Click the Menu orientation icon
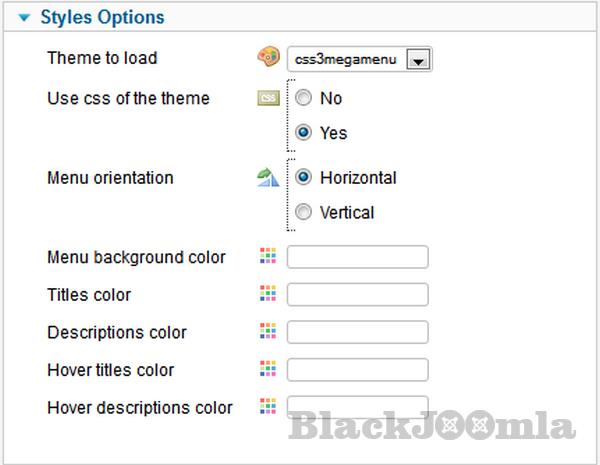This screenshot has height=465, width=600. 267,178
